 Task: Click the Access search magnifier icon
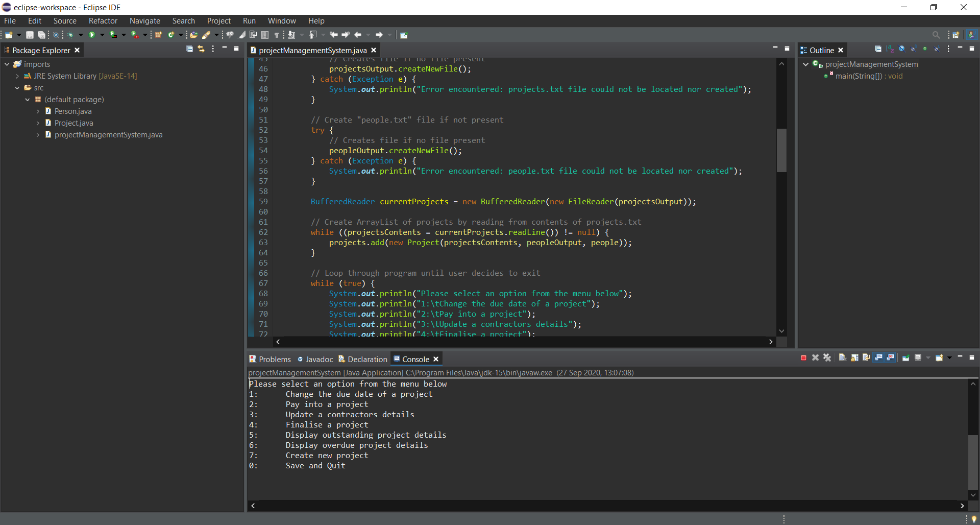coord(936,35)
